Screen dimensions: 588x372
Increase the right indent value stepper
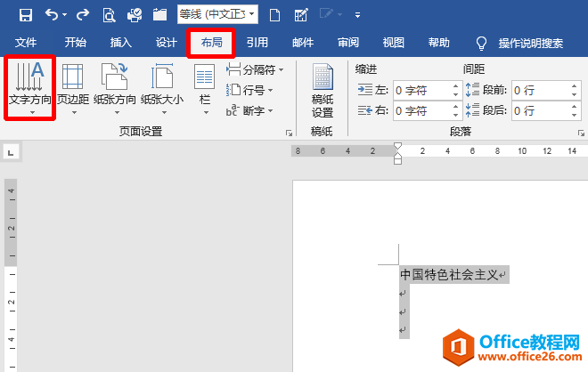455,107
